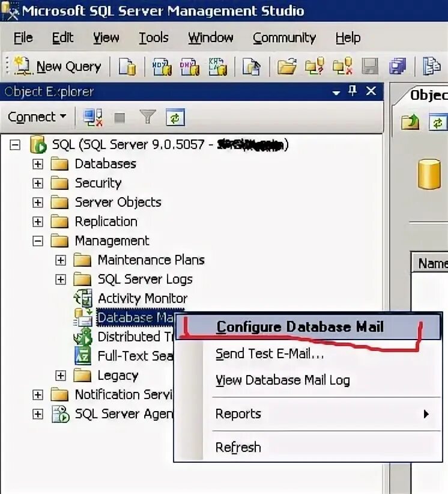Click the New Query button
The height and width of the screenshot is (494, 448).
click(x=57, y=66)
